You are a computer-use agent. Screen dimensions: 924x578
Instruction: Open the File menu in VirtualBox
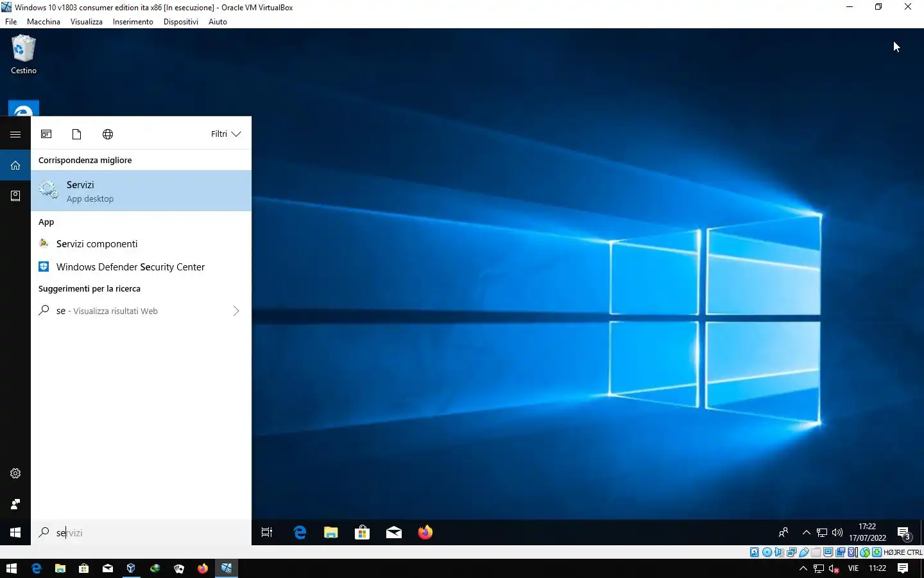[11, 22]
